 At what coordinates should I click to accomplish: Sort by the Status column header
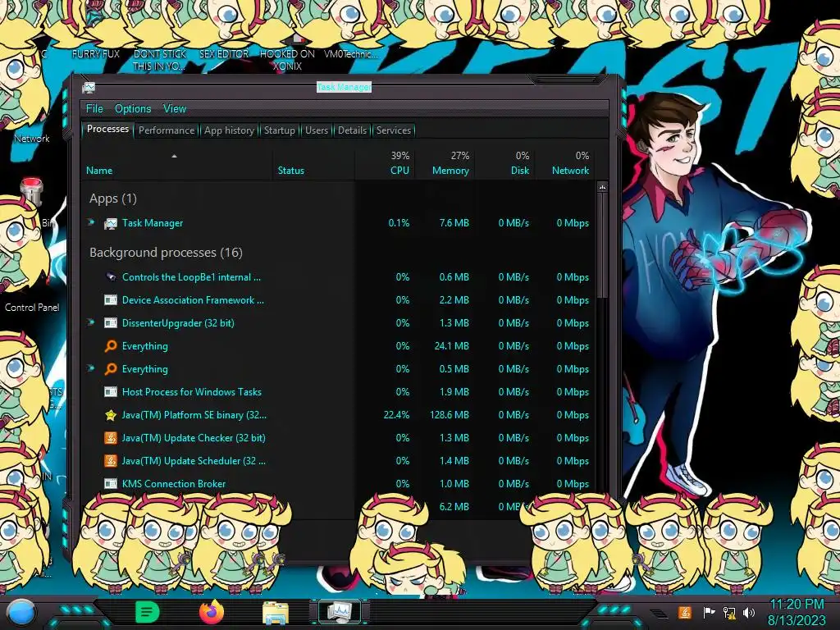(x=313, y=164)
